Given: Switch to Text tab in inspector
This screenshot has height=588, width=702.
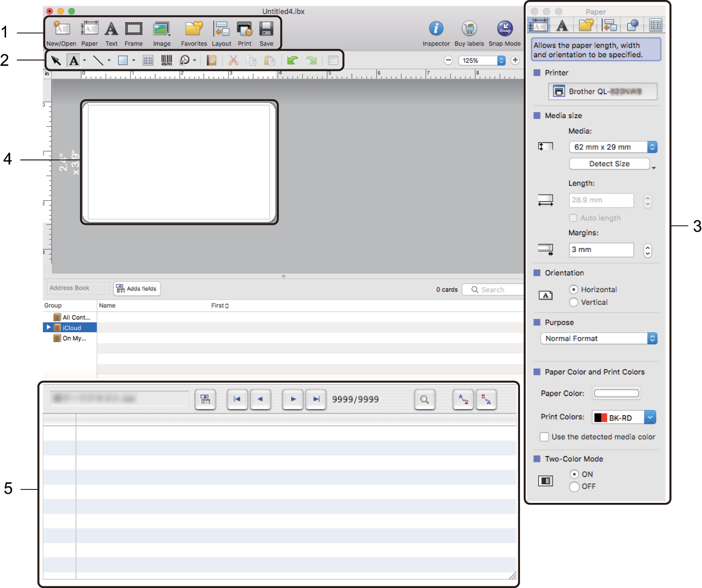Looking at the screenshot, I should click(562, 25).
